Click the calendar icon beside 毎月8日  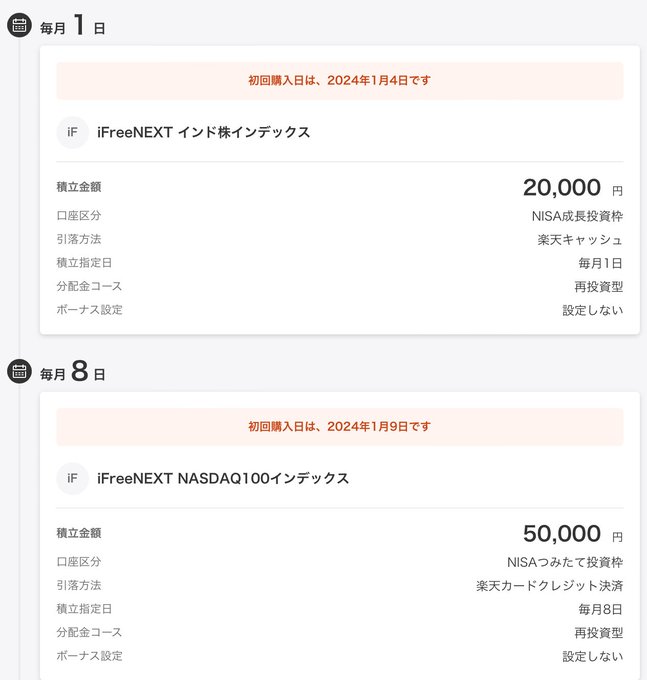pos(19,371)
